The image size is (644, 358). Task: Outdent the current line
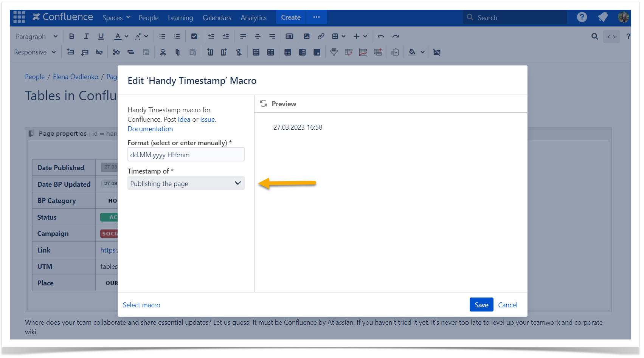coord(211,36)
